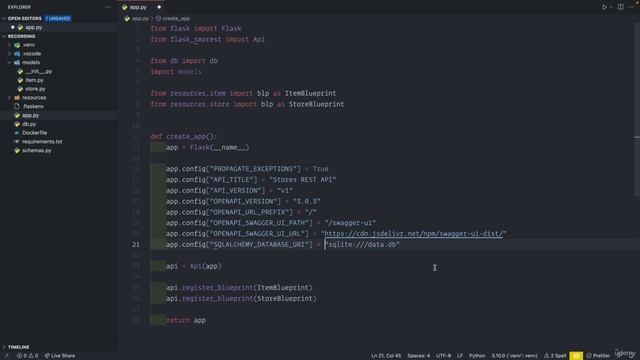Open the editor More Actions ellipsis

point(631,7)
